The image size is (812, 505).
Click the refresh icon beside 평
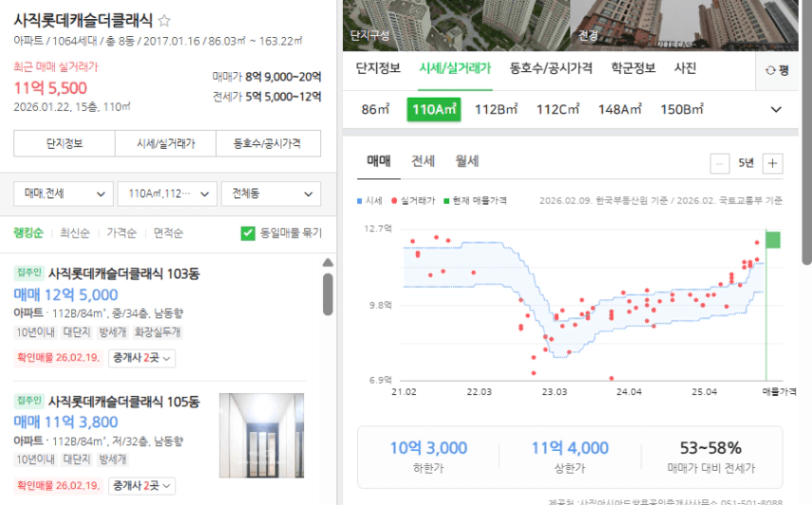click(x=770, y=69)
